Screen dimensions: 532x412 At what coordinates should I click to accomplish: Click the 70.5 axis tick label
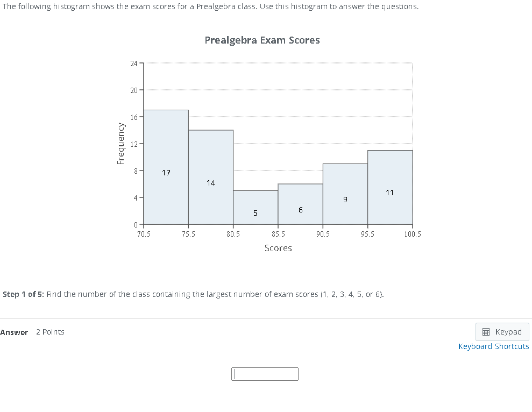pos(143,234)
